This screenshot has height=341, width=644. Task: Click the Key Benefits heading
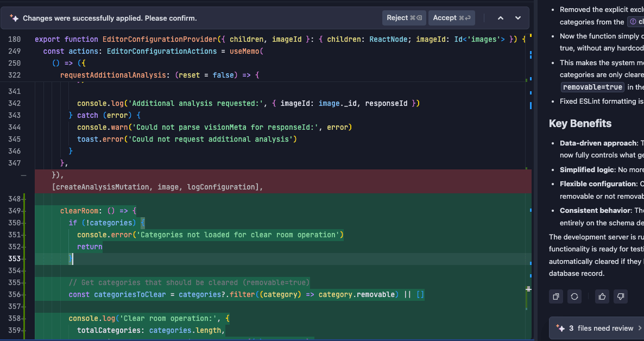pos(580,123)
